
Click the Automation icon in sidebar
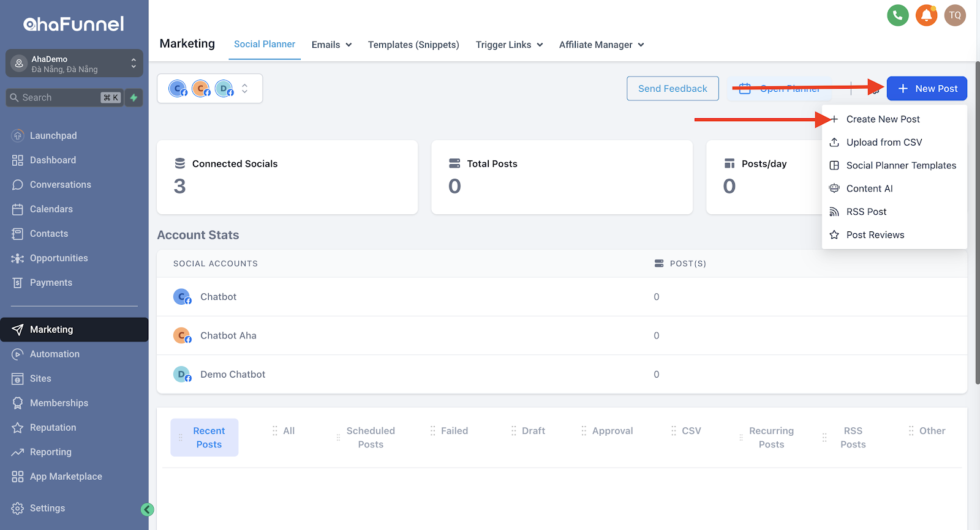click(18, 354)
